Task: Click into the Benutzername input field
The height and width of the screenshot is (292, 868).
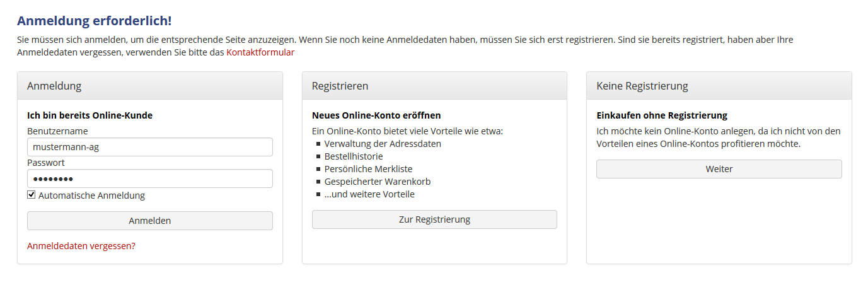Action: click(150, 147)
